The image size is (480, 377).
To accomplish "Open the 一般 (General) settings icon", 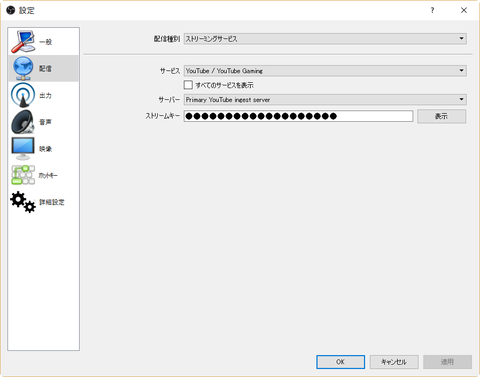I will click(23, 42).
